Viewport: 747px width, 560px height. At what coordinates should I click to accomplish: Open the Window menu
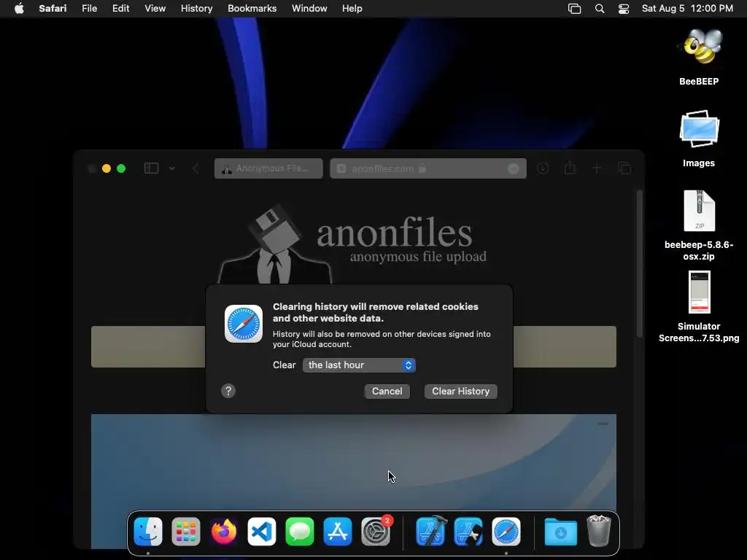click(x=309, y=9)
